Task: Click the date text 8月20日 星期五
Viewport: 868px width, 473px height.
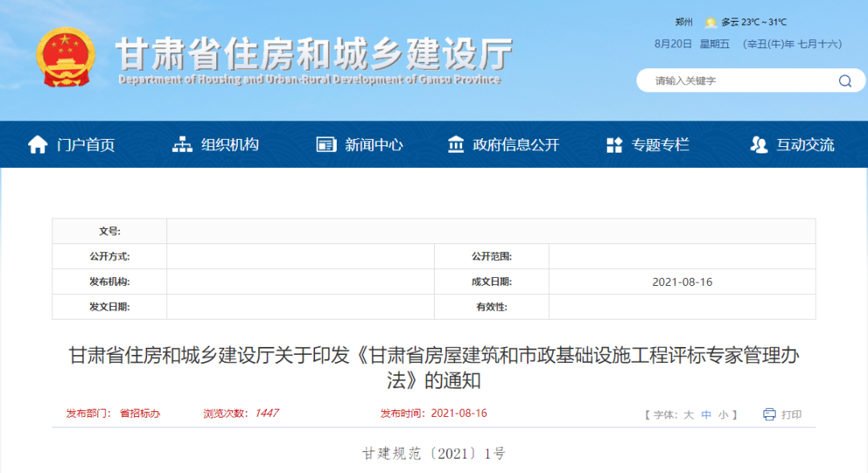Action: click(x=692, y=43)
